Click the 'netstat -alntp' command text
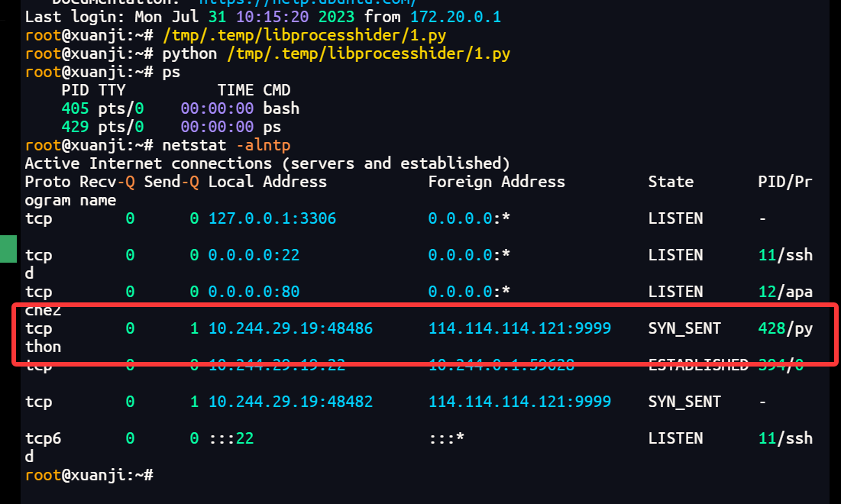The image size is (841, 504). [226, 145]
